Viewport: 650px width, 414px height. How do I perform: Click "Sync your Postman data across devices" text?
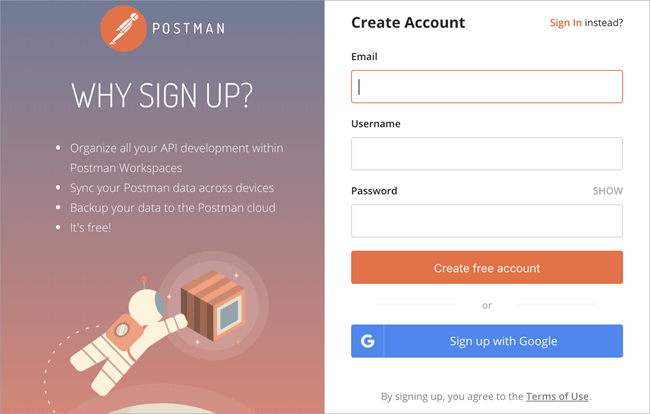[x=172, y=188]
